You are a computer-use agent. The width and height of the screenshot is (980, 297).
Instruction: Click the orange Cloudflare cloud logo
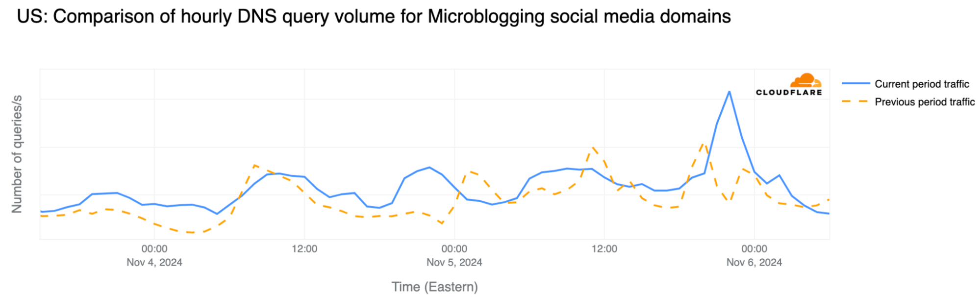[x=805, y=80]
